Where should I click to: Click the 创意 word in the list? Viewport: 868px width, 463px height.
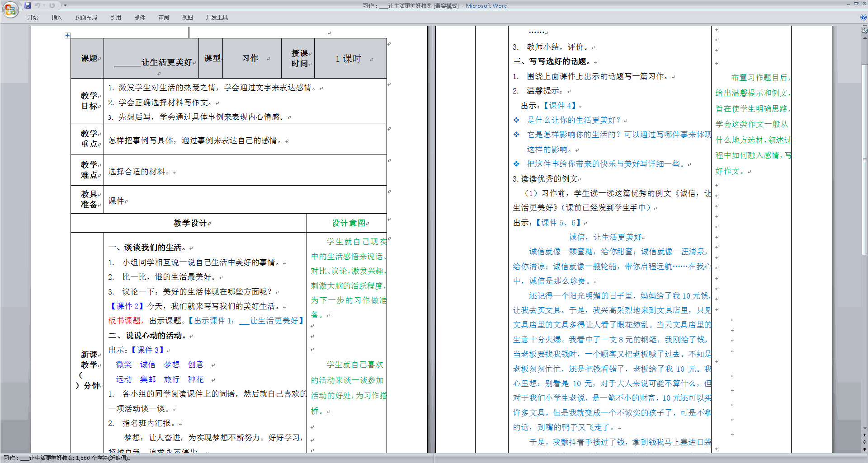point(196,365)
